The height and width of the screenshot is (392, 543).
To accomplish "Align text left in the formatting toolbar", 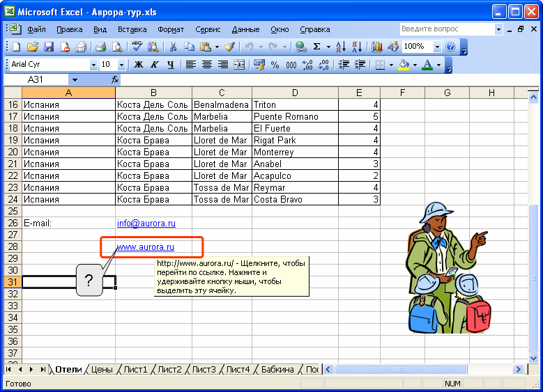I will pyautogui.click(x=191, y=64).
